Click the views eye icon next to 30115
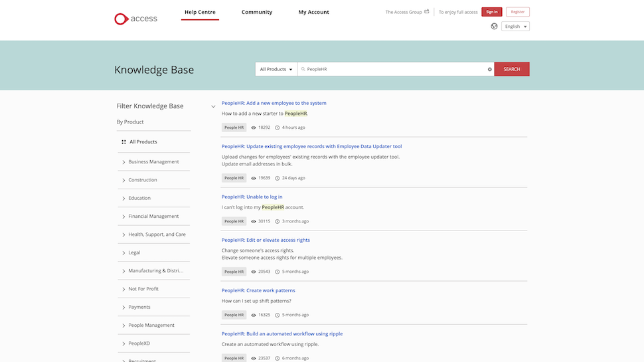This screenshot has width=644, height=362. pyautogui.click(x=254, y=221)
